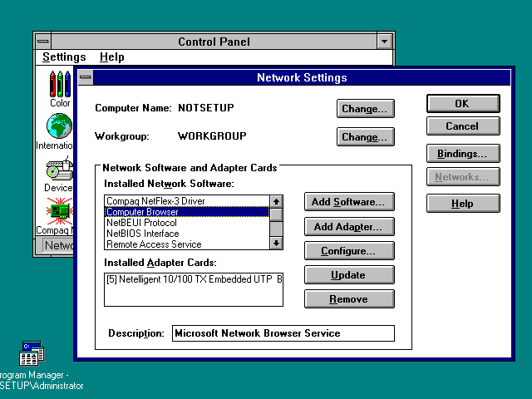532x399 pixels.
Task: Select Remote Access Service entry
Action: pyautogui.click(x=187, y=244)
